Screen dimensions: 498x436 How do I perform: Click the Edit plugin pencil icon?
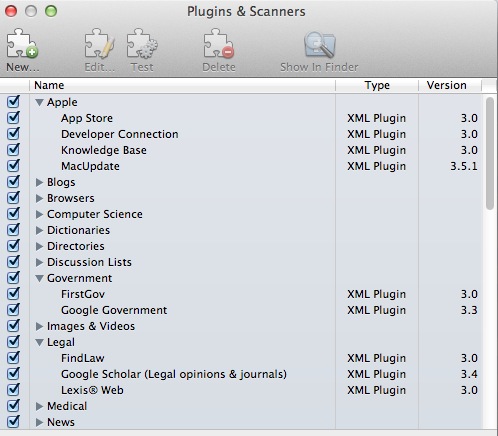[99, 44]
